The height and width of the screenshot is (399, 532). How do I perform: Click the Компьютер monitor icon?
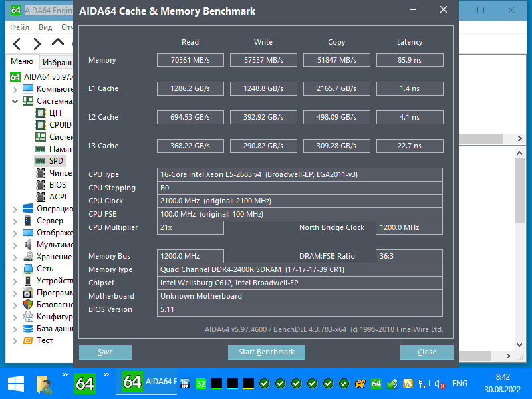tap(28, 89)
